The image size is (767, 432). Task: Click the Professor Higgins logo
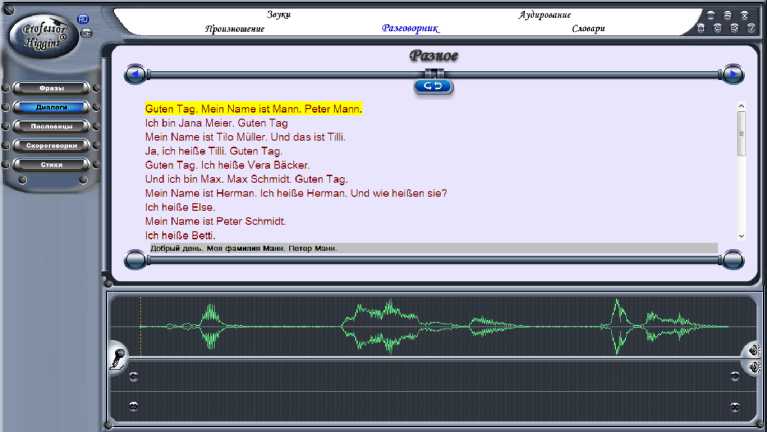click(43, 35)
